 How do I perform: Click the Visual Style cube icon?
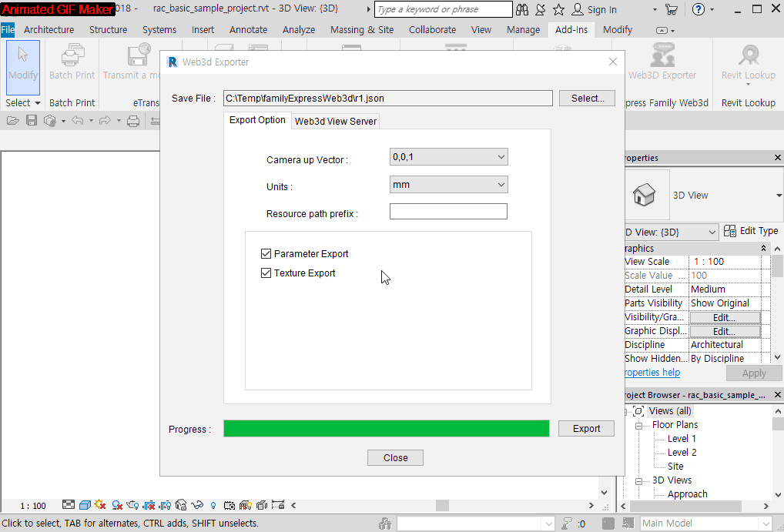pos(85,505)
